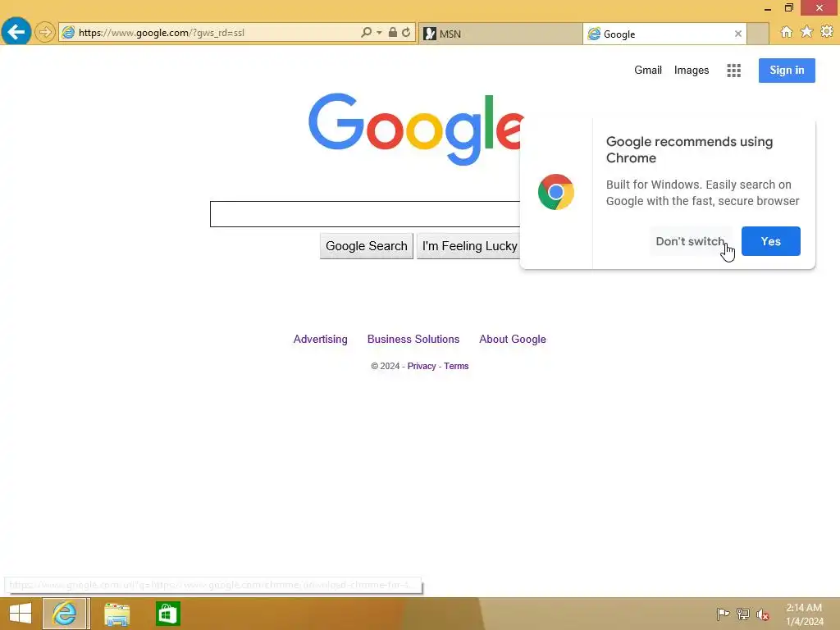Open File Explorer from the taskbar
Screen dimensions: 840x630
[x=116, y=614]
